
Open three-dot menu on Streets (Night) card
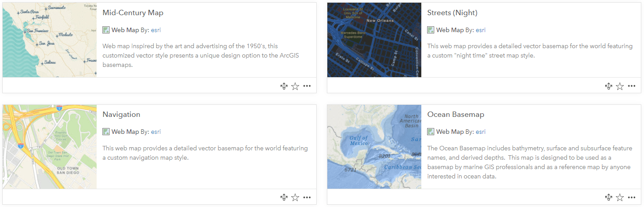pos(632,86)
